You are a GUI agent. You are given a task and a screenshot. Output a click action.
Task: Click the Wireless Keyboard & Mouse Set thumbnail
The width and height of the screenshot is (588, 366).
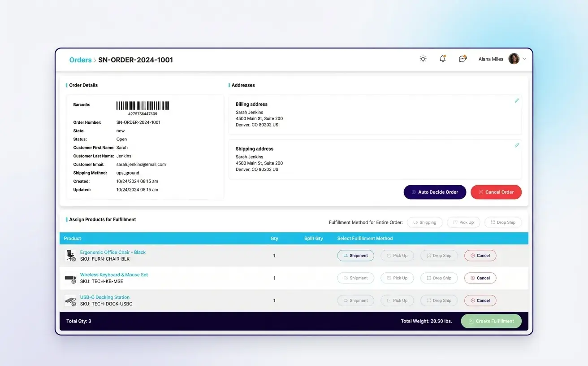[x=70, y=278]
